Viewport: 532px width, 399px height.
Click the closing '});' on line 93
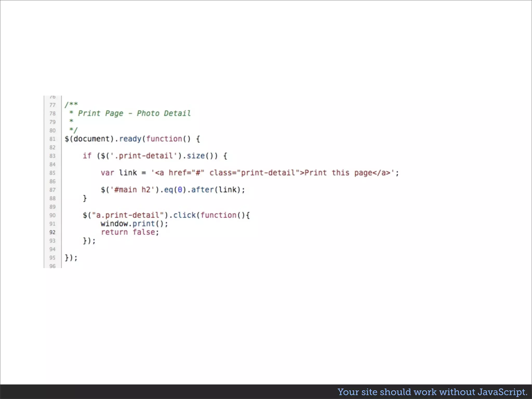tap(89, 241)
